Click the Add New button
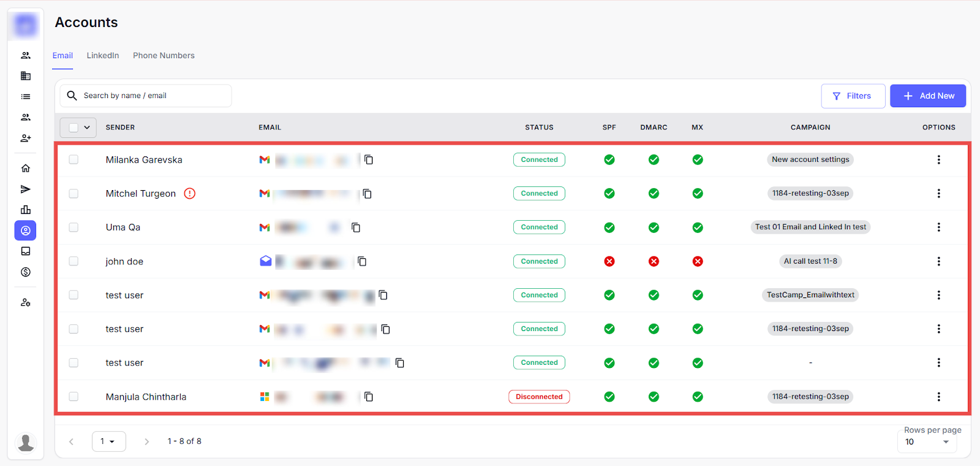Image resolution: width=980 pixels, height=466 pixels. pos(927,96)
